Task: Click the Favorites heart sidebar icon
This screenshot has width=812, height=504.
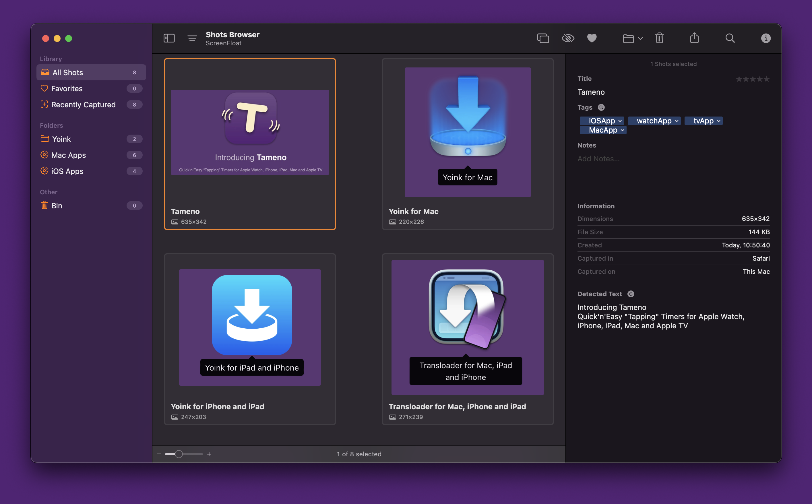Action: pyautogui.click(x=44, y=88)
